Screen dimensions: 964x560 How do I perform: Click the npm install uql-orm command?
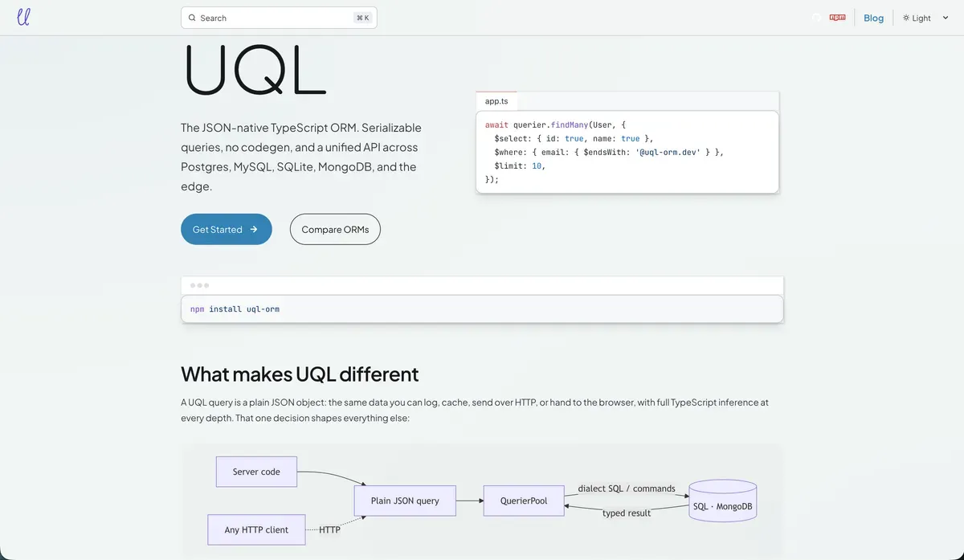(x=235, y=309)
